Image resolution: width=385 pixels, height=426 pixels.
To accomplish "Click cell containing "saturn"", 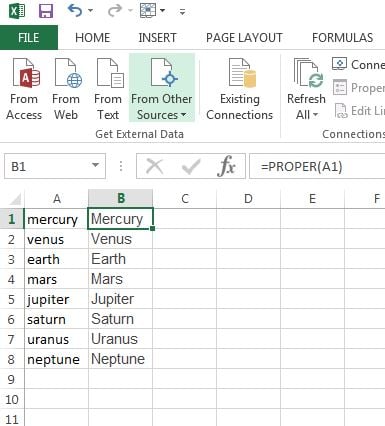I will click(57, 319).
